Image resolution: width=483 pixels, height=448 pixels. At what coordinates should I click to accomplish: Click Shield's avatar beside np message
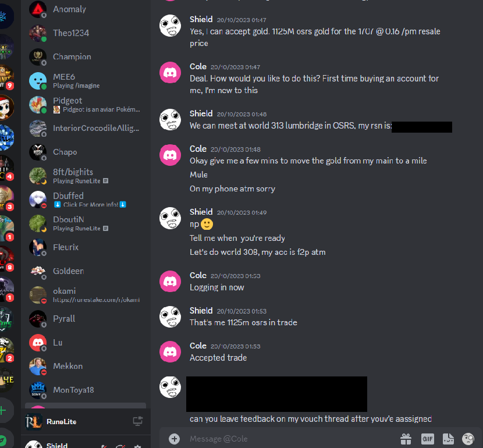pos(170,218)
